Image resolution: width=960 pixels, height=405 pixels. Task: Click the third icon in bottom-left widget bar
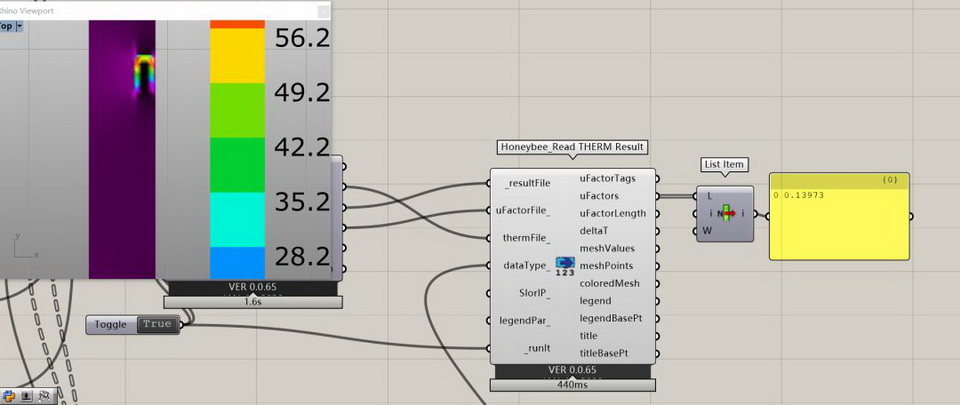pyautogui.click(x=44, y=396)
